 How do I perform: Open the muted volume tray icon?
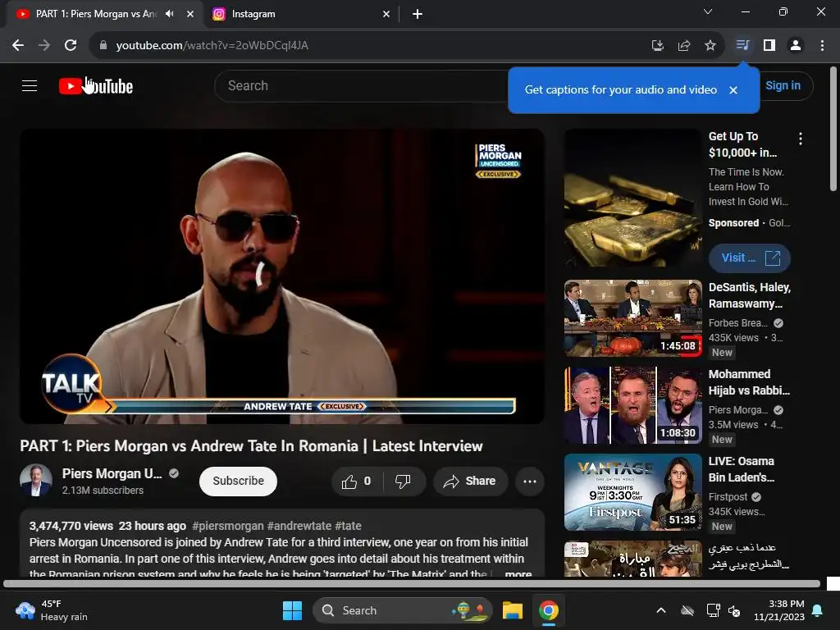tap(734, 610)
